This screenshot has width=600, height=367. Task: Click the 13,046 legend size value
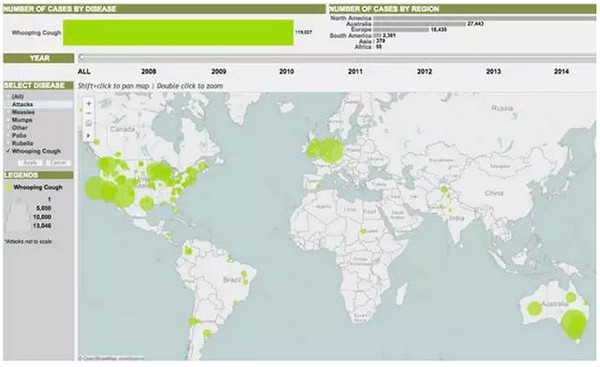point(42,226)
